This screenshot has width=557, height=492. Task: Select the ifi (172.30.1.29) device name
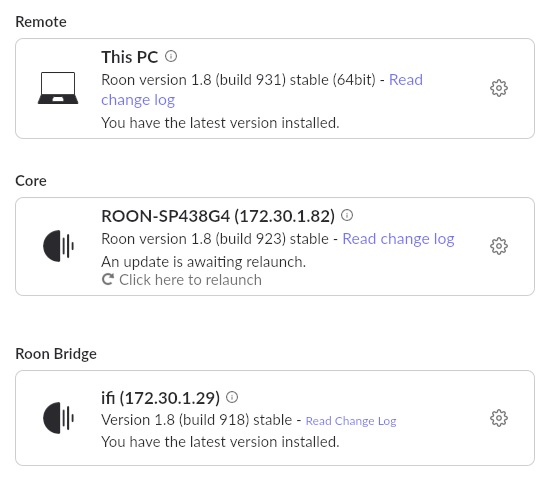tap(160, 398)
